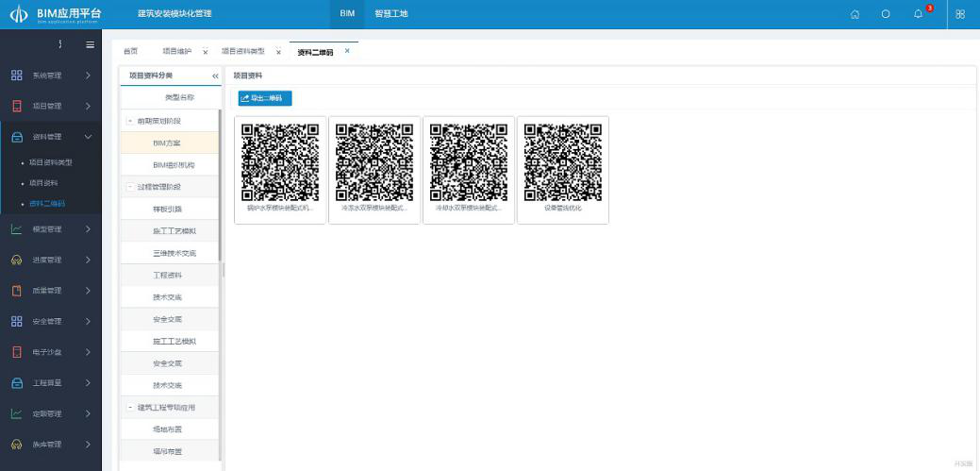The image size is (980, 471).
Task: Click the 导出二维码 export button
Action: [265, 98]
